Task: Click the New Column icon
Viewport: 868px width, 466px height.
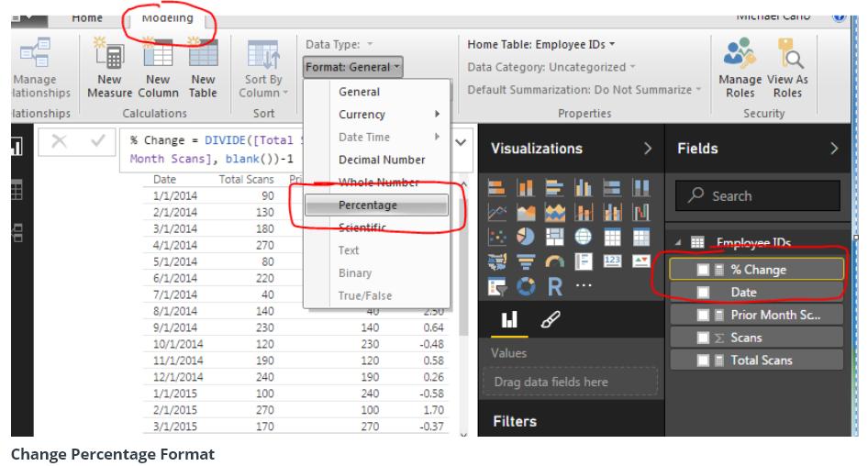Action: click(x=158, y=57)
